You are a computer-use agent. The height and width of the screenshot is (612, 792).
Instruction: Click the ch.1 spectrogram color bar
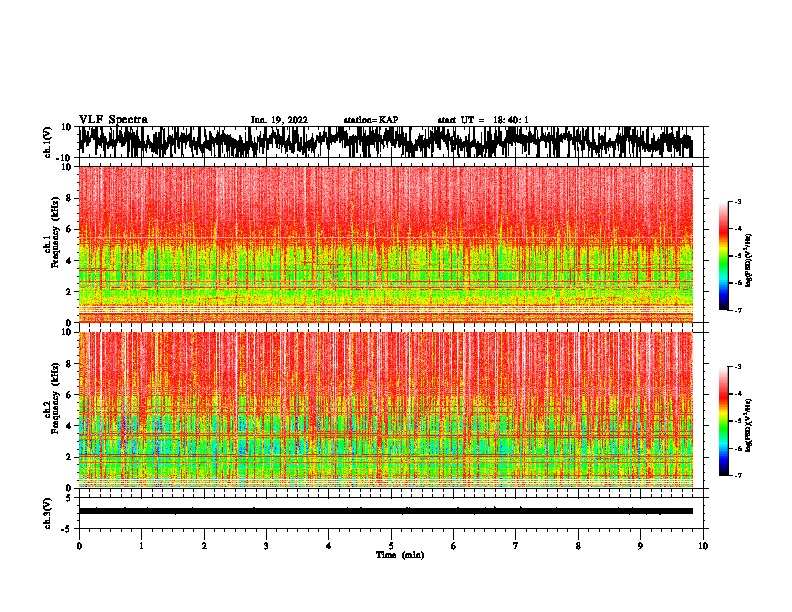click(724, 256)
